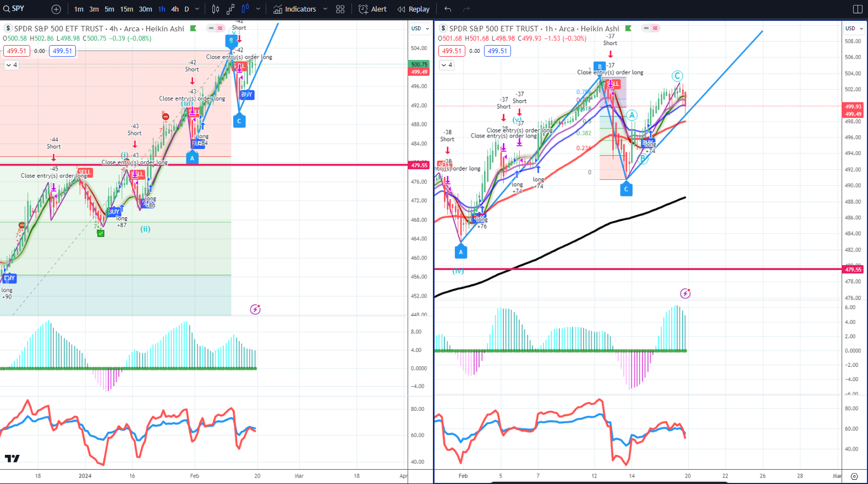Click the green 500.75 price label on the 4h chart
868x484 pixels.
419,64
